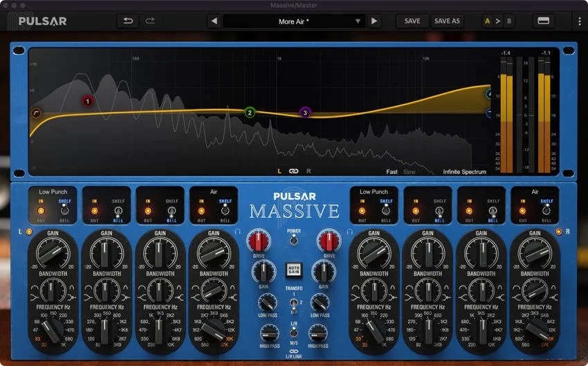Go to next preset with right arrow
Image resolution: width=588 pixels, height=366 pixels.
click(x=374, y=21)
